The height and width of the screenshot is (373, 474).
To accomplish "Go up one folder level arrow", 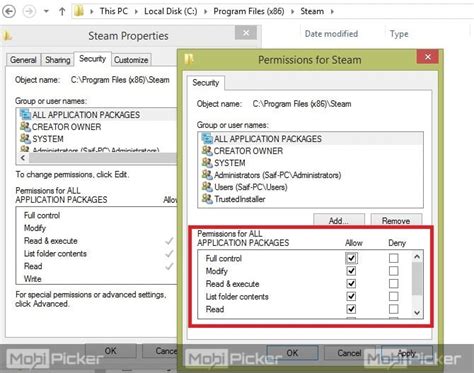I will pos(62,11).
